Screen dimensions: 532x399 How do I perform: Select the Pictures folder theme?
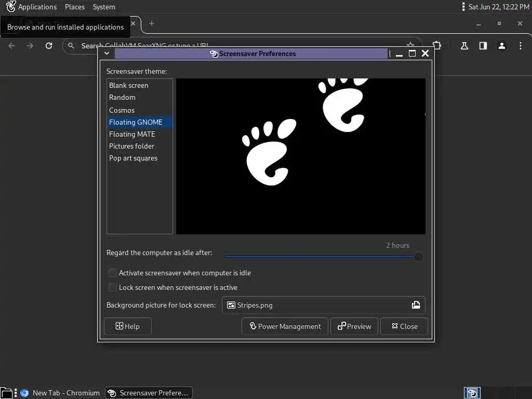139,146
